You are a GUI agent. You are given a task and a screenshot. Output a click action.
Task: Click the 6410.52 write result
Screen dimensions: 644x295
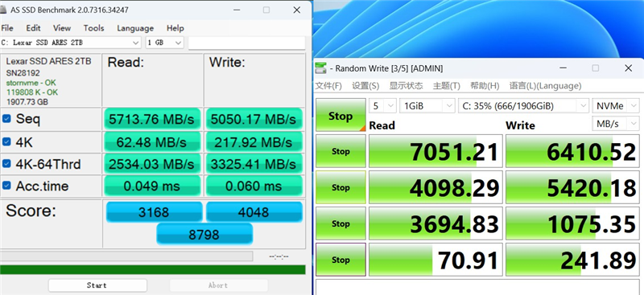[x=572, y=151]
